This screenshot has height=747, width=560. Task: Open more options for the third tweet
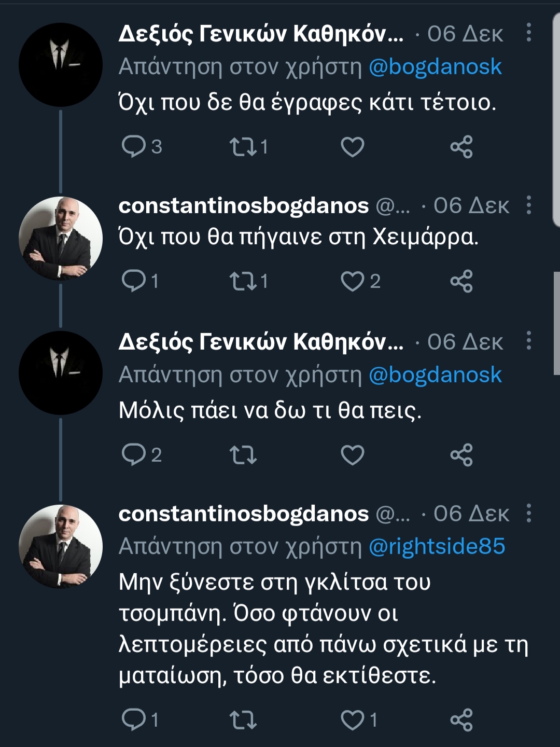[528, 341]
